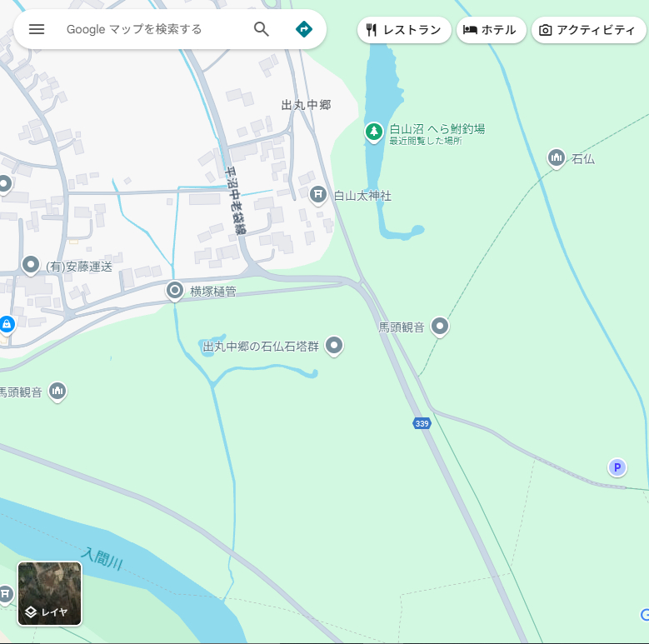Filter by ホテル chip
The height and width of the screenshot is (644, 649).
(x=491, y=30)
